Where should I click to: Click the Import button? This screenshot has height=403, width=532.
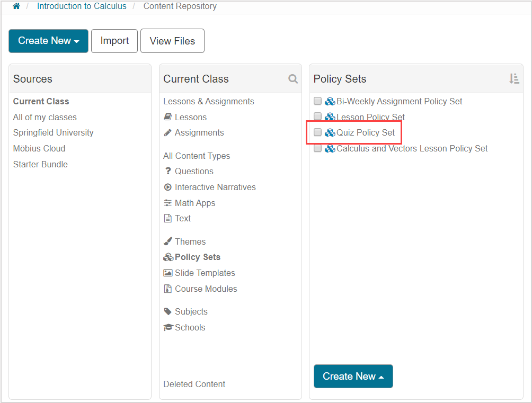pos(114,40)
